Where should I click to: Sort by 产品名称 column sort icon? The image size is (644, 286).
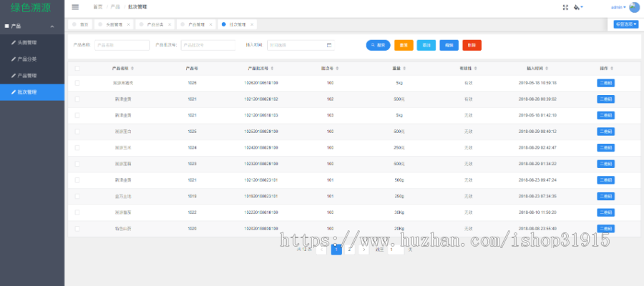pyautogui.click(x=132, y=69)
